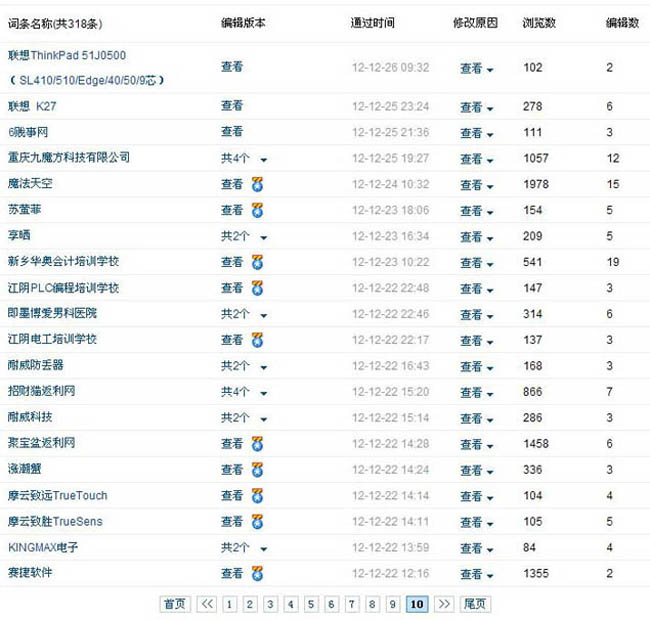Click the medal icon in 魔法天空 row
650x620 pixels.
pyautogui.click(x=257, y=184)
